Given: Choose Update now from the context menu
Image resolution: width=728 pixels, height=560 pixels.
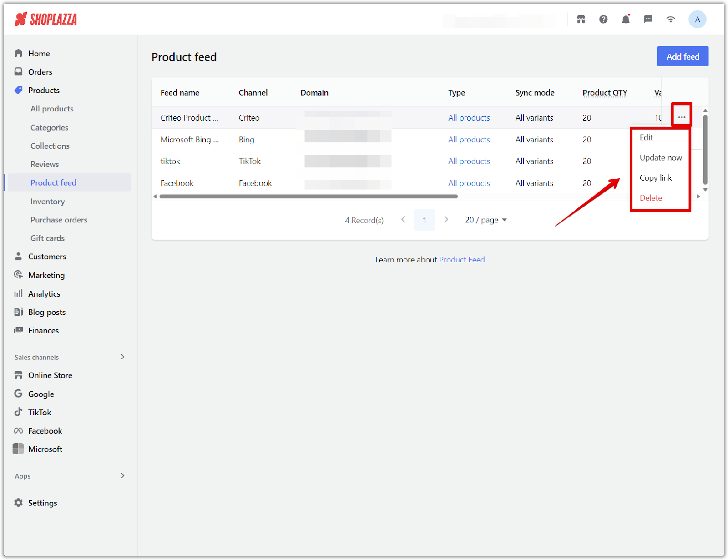Looking at the screenshot, I should (x=660, y=158).
